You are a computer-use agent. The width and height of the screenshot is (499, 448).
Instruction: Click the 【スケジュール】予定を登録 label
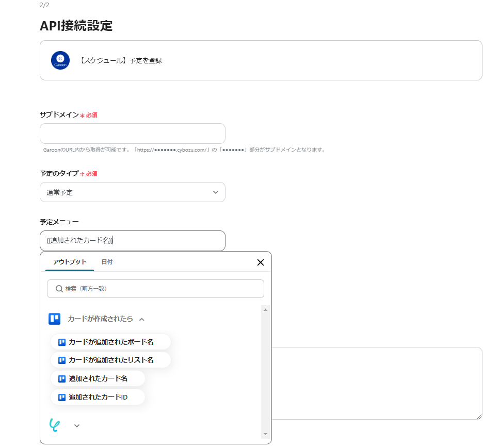[120, 60]
